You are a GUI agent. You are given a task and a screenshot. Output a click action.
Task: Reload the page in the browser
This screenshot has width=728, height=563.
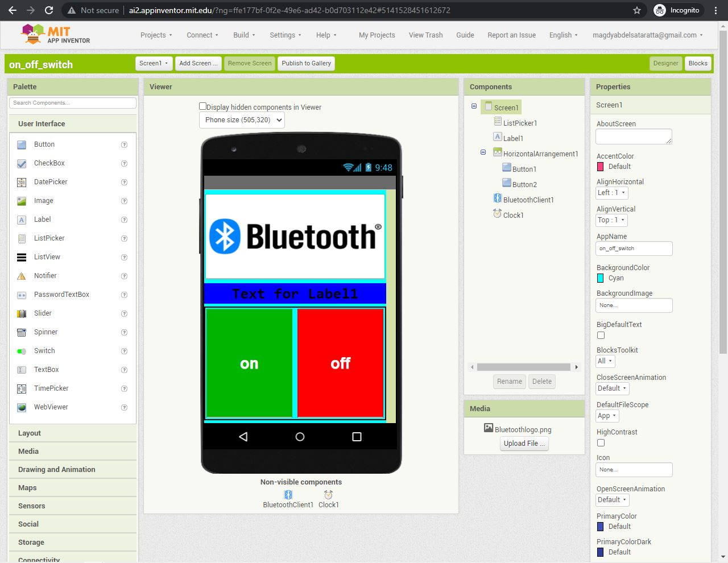coord(49,10)
